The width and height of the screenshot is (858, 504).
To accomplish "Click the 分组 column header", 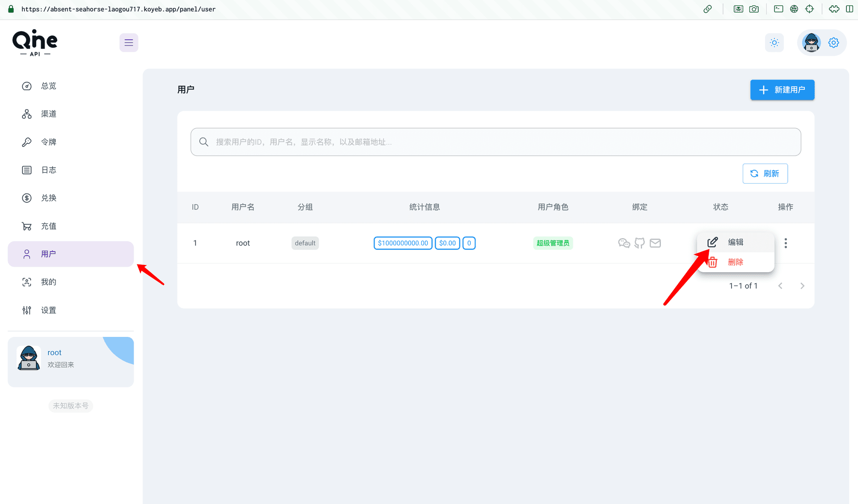I will tap(305, 207).
